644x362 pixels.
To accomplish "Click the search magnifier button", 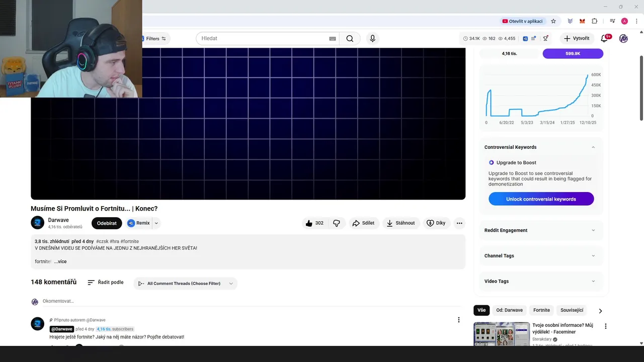I will [x=350, y=39].
